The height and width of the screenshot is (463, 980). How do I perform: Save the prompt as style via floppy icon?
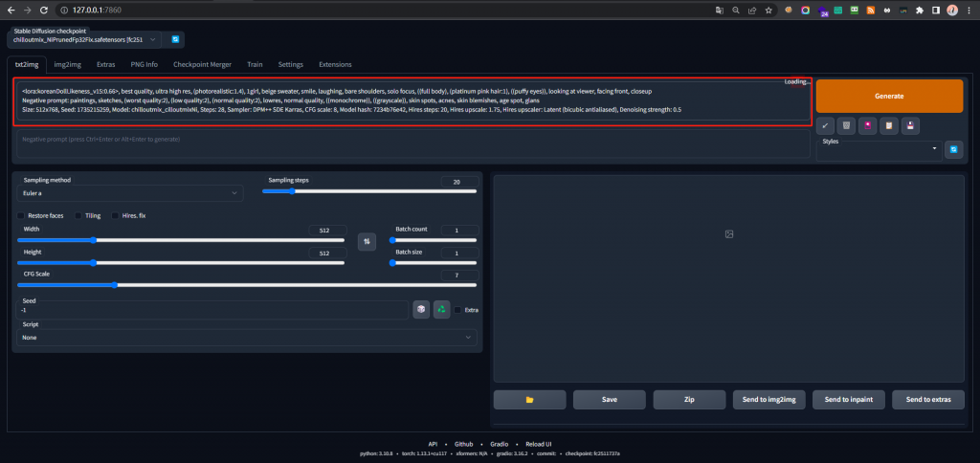[x=910, y=125]
